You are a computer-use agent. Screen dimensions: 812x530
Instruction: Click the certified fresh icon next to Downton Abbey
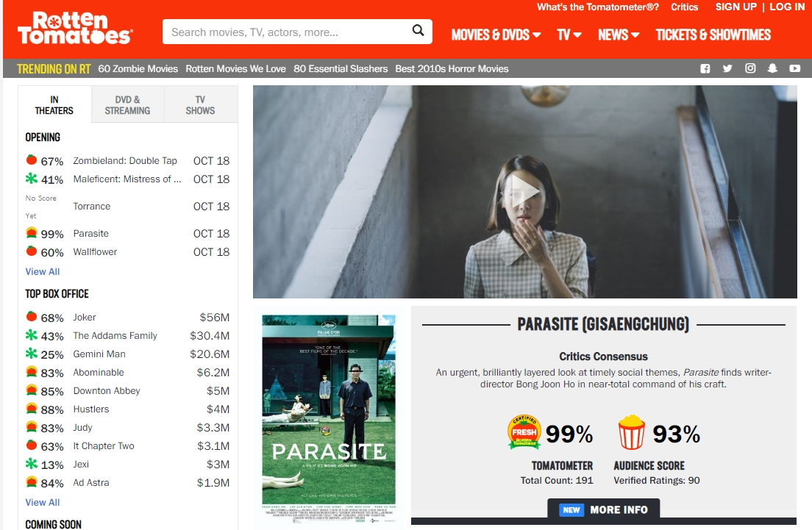(x=32, y=390)
